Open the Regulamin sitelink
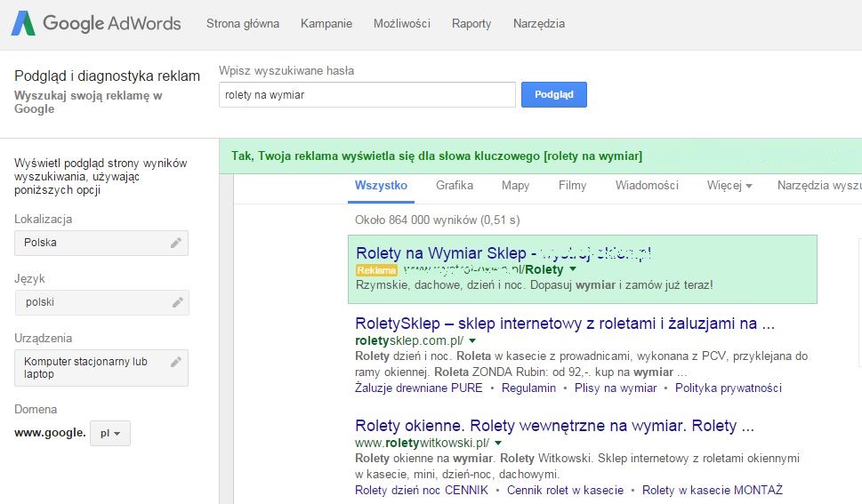 click(529, 388)
